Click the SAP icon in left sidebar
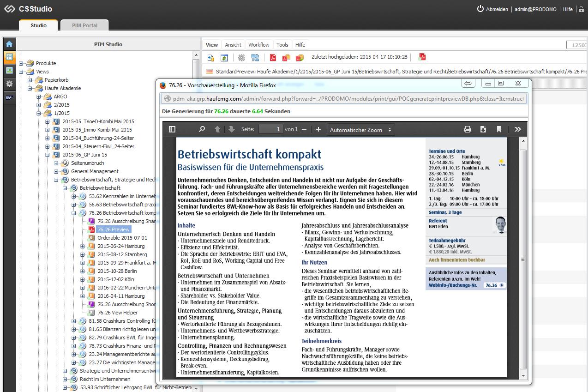The image size is (588, 392). [x=9, y=97]
